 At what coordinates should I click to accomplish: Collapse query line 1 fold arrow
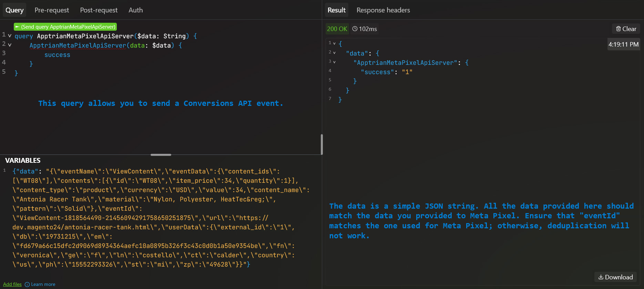tap(10, 36)
